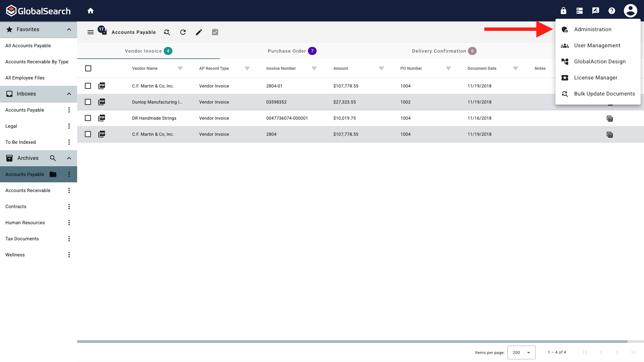Open the help question mark icon
Image resolution: width=644 pixels, height=362 pixels.
(612, 11)
